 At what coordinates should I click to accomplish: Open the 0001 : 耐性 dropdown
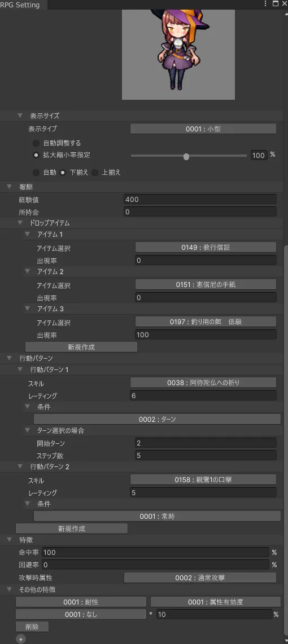(81, 602)
